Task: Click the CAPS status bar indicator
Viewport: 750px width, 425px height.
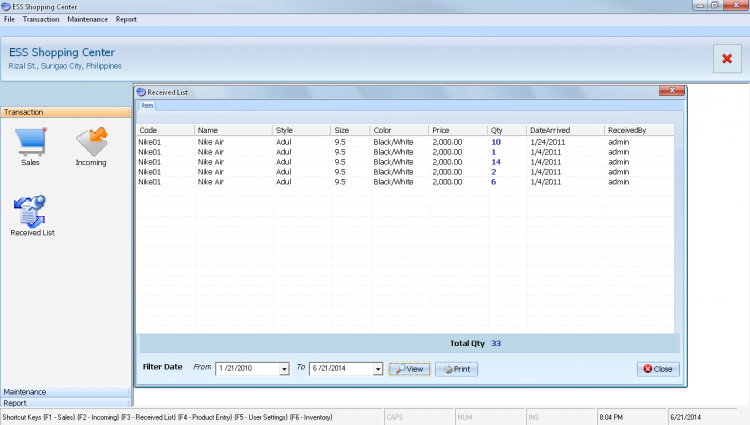Action: [395, 417]
